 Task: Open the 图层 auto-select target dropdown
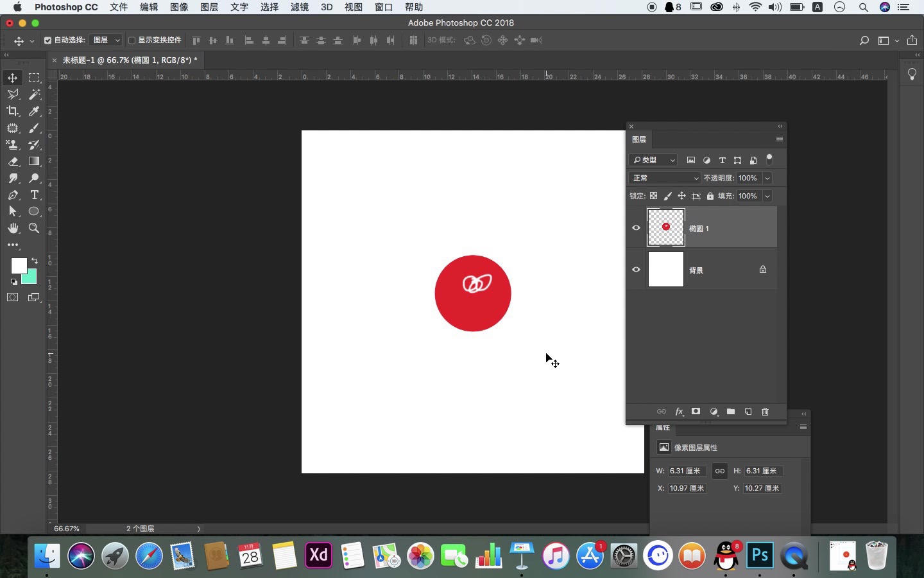(105, 40)
